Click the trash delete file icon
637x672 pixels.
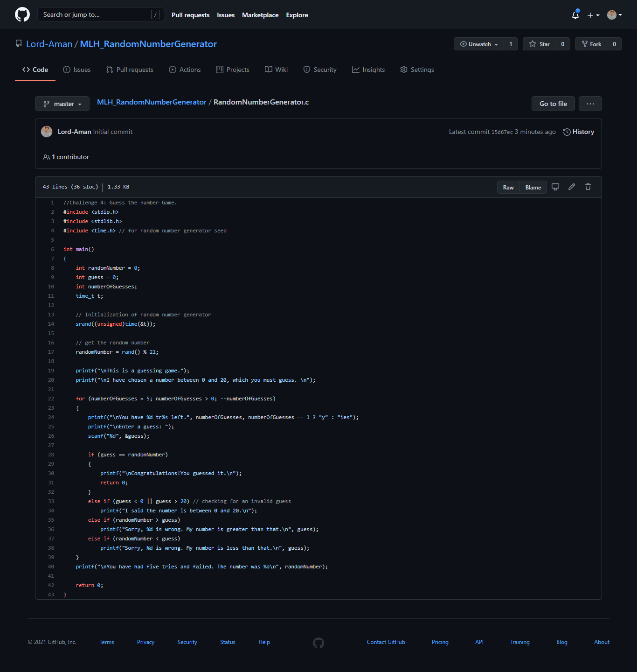588,187
